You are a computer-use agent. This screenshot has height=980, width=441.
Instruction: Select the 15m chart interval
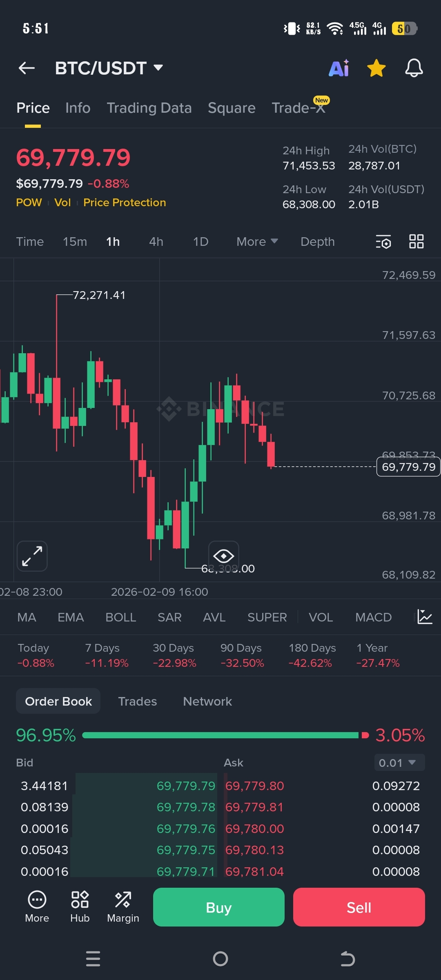pyautogui.click(x=75, y=242)
